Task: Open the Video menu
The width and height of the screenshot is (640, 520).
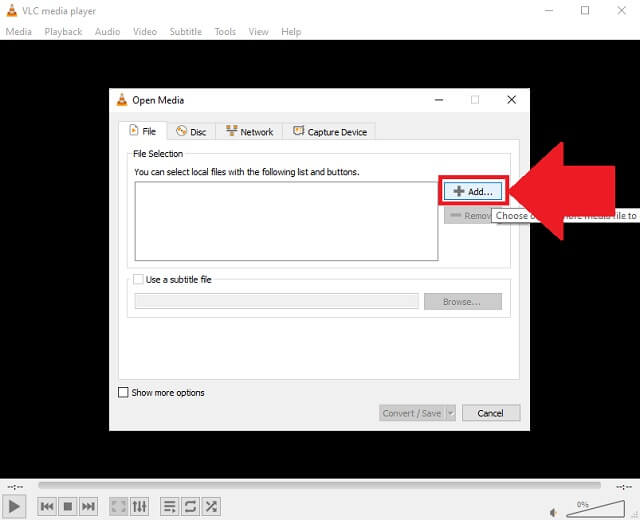Action: pyautogui.click(x=145, y=31)
